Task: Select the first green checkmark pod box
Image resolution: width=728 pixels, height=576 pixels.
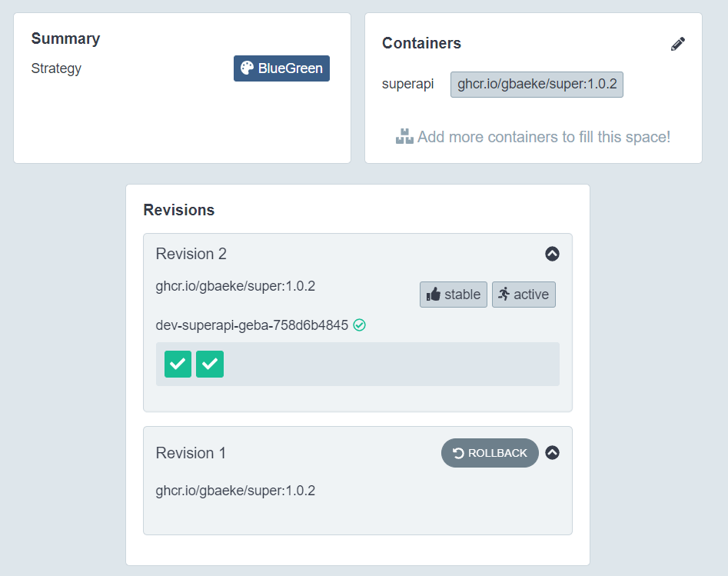Action: pos(178,364)
